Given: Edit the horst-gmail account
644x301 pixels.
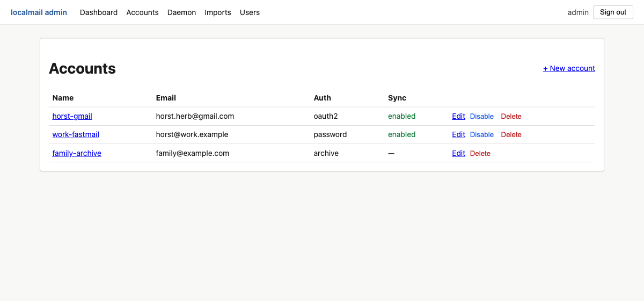Looking at the screenshot, I should [458, 116].
